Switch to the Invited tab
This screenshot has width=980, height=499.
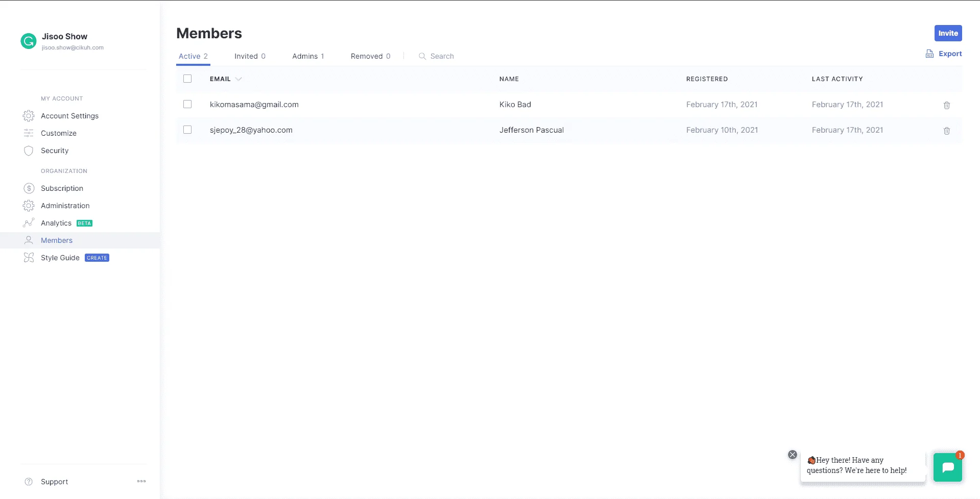pyautogui.click(x=250, y=56)
